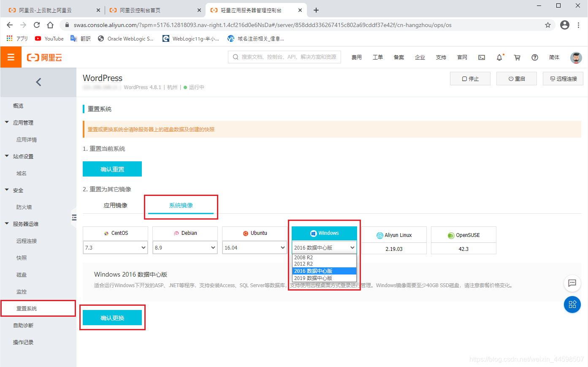Go back in browser

10,25
